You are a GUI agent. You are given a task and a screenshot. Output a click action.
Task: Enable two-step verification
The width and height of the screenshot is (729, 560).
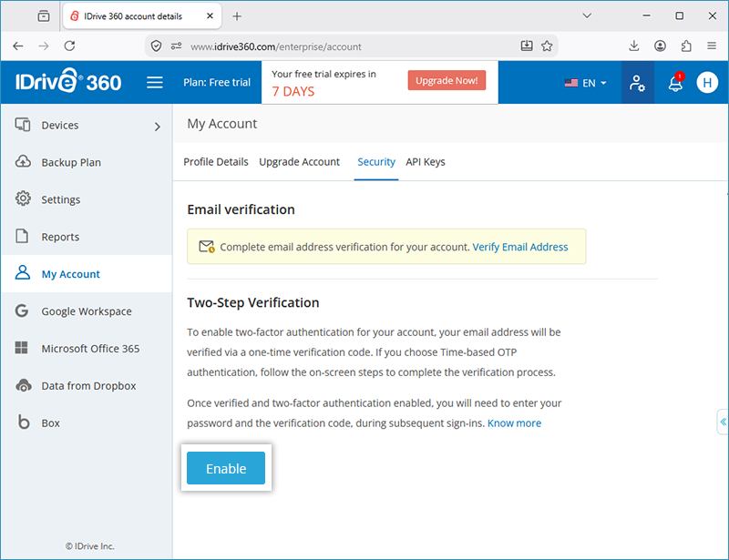pyautogui.click(x=226, y=468)
